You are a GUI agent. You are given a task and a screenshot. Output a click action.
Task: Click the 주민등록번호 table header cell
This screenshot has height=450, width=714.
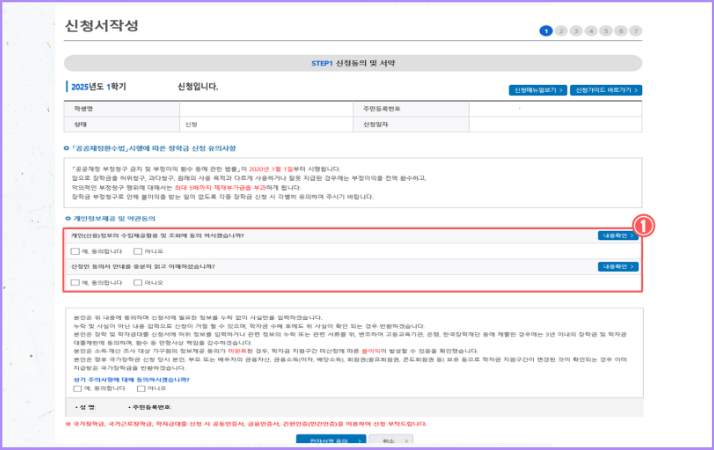[x=411, y=109]
